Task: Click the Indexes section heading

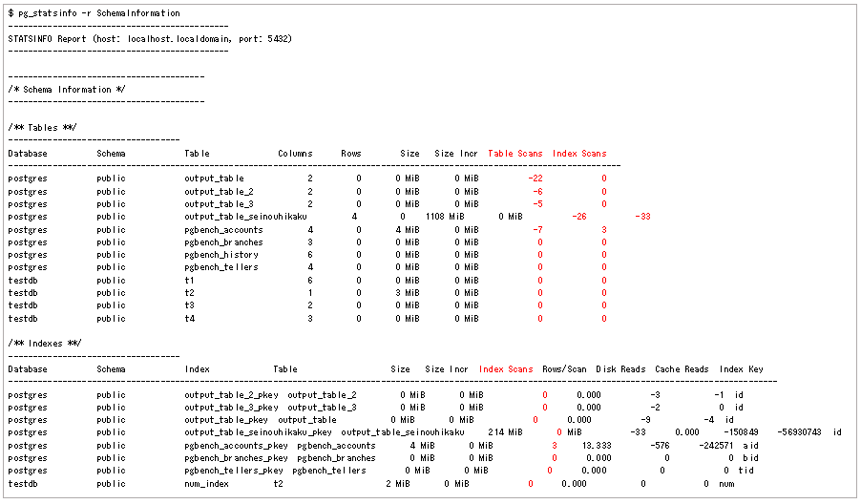Action: coord(45,344)
